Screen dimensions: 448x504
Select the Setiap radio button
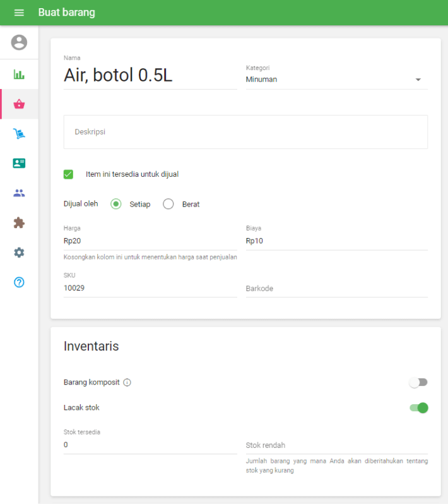tap(115, 204)
